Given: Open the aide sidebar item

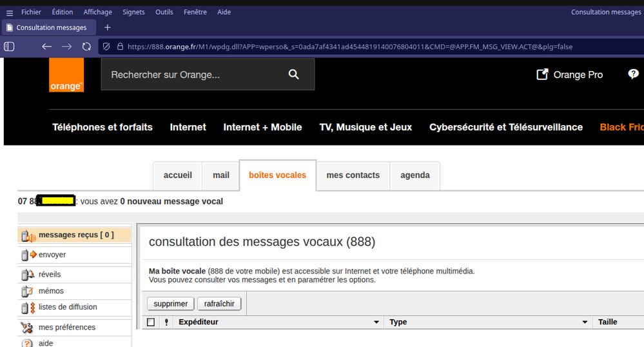Looking at the screenshot, I should coord(75,343).
